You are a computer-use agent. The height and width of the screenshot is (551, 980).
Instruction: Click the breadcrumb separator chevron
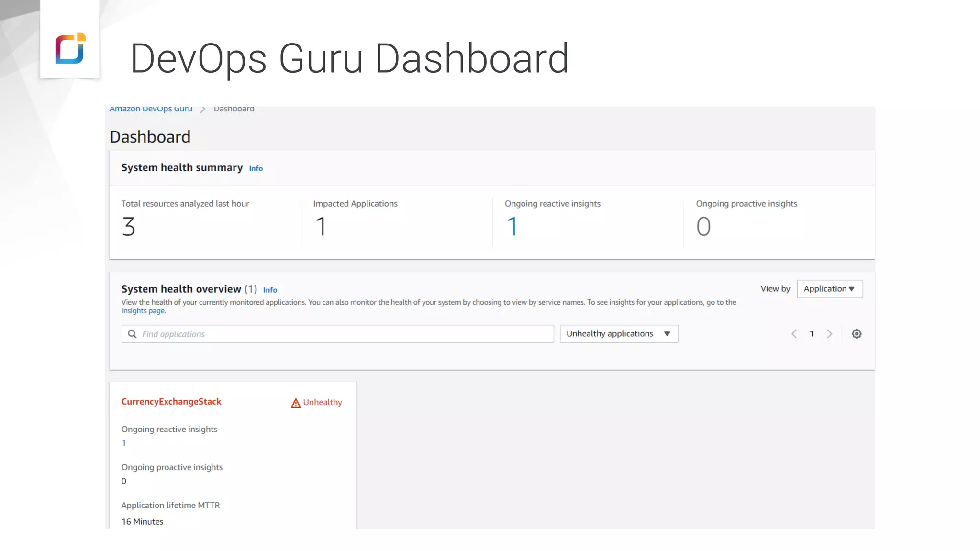click(x=203, y=110)
